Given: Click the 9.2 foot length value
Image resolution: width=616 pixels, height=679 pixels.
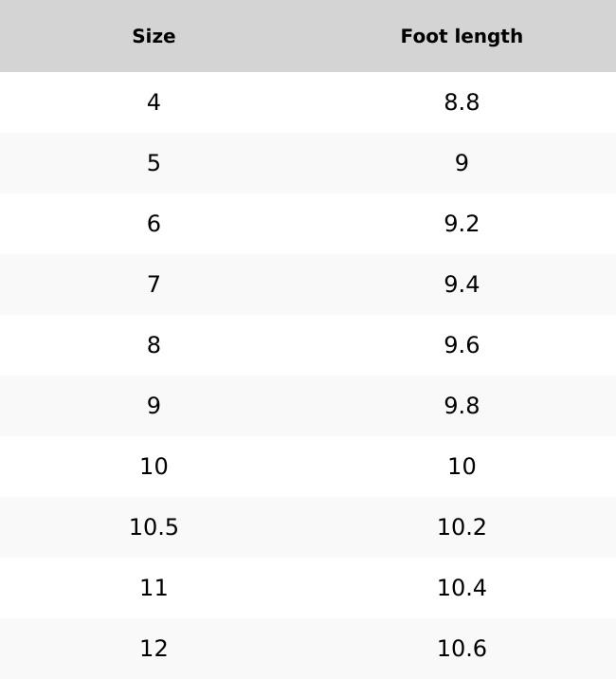Looking at the screenshot, I should pyautogui.click(x=462, y=224).
